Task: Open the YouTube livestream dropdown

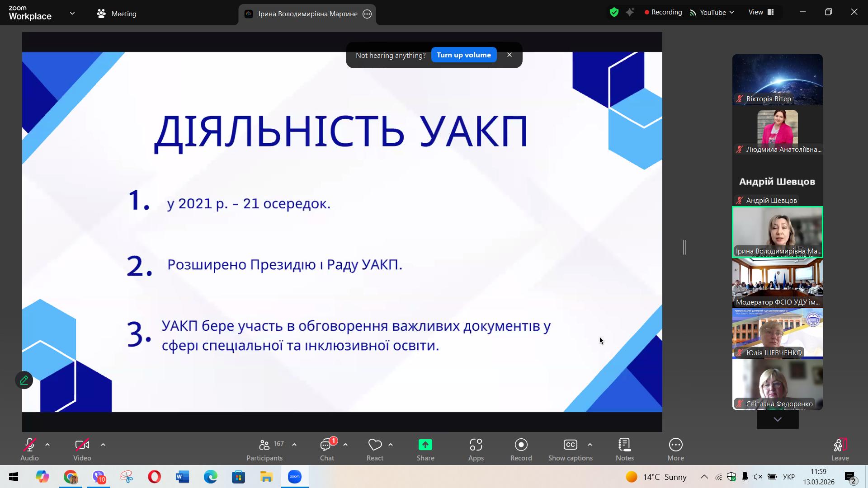Action: pyautogui.click(x=712, y=12)
